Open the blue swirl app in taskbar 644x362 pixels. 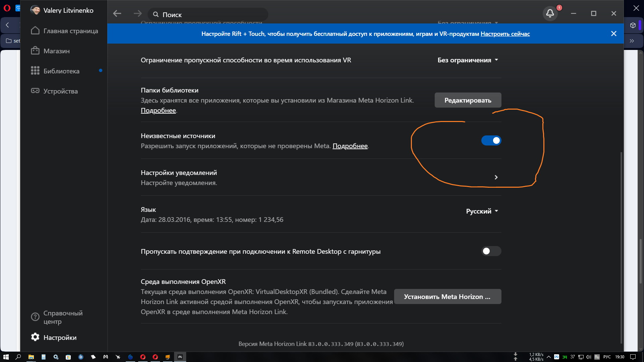130,357
